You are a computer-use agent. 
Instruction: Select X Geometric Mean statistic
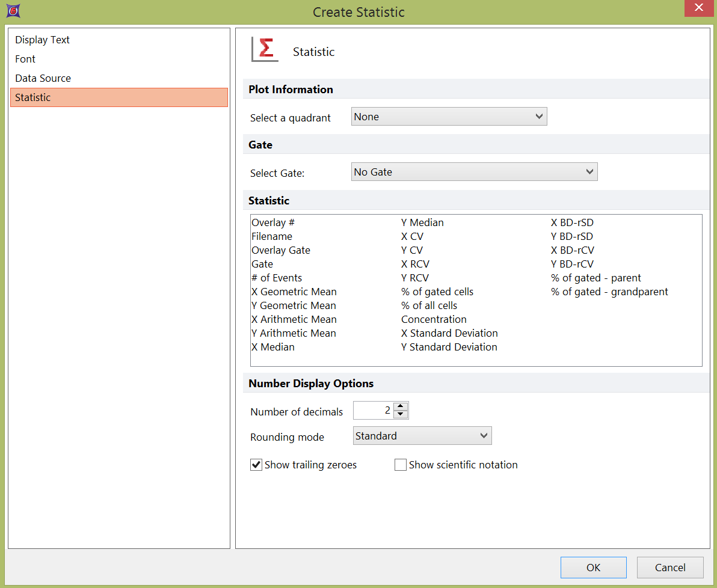pos(294,292)
